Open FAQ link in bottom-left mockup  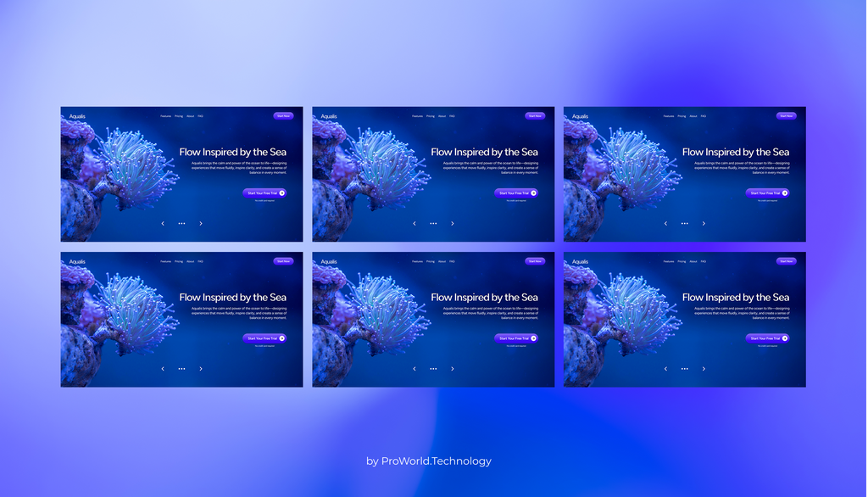coord(200,261)
